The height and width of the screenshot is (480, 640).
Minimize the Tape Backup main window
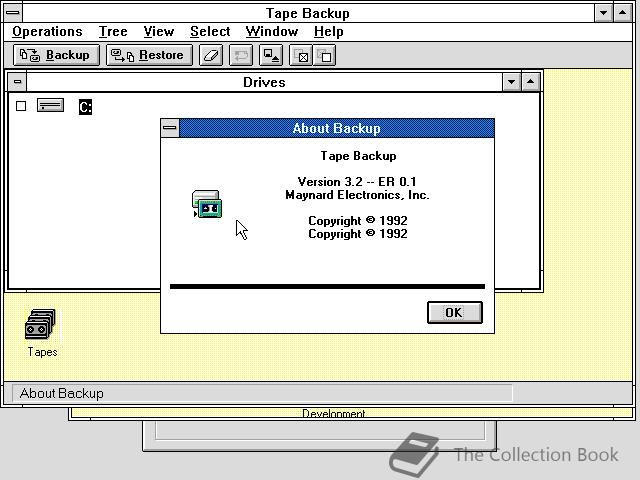[x=604, y=13]
